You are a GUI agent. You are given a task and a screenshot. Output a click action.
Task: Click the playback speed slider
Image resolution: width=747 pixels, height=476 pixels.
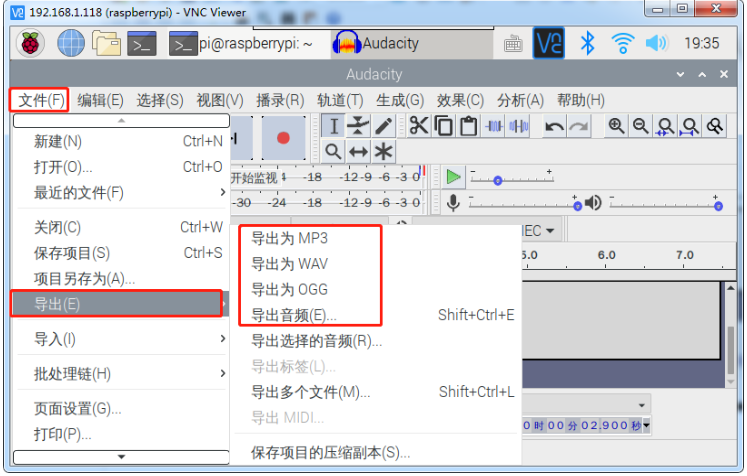pos(528,180)
